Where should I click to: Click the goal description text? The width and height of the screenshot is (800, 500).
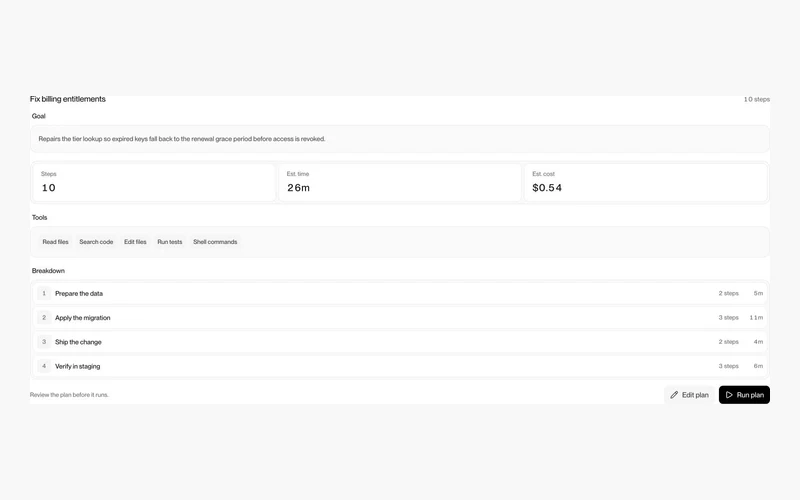click(182, 139)
